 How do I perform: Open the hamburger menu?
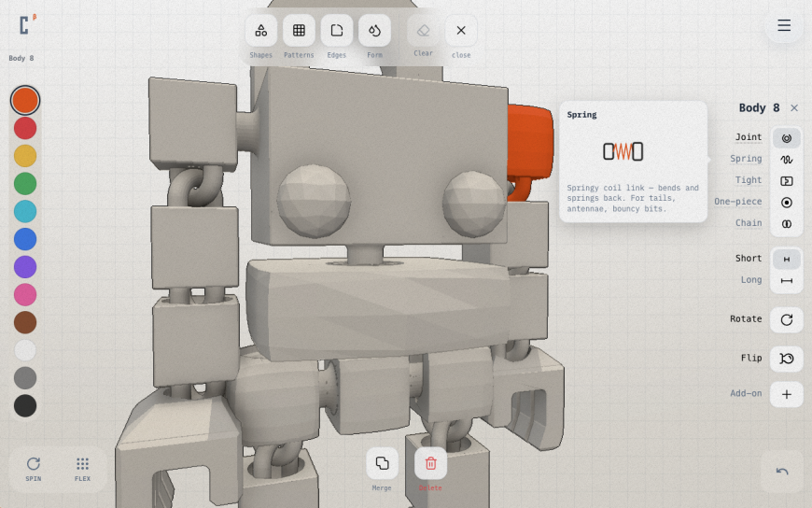point(784,25)
